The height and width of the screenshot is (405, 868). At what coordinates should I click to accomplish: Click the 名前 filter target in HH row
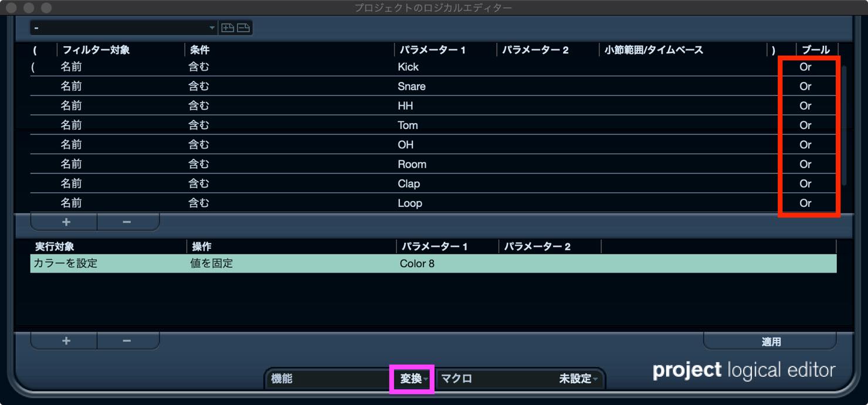[x=71, y=105]
